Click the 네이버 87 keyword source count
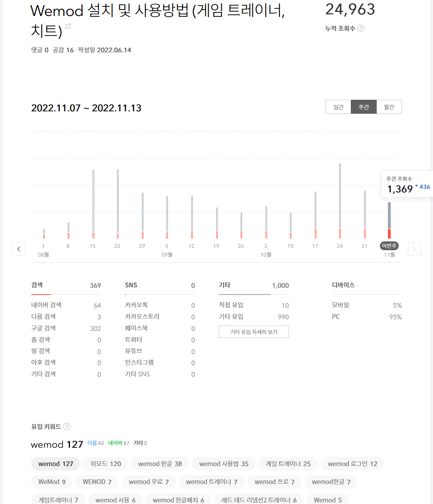Image resolution: width=433 pixels, height=504 pixels. click(x=119, y=443)
